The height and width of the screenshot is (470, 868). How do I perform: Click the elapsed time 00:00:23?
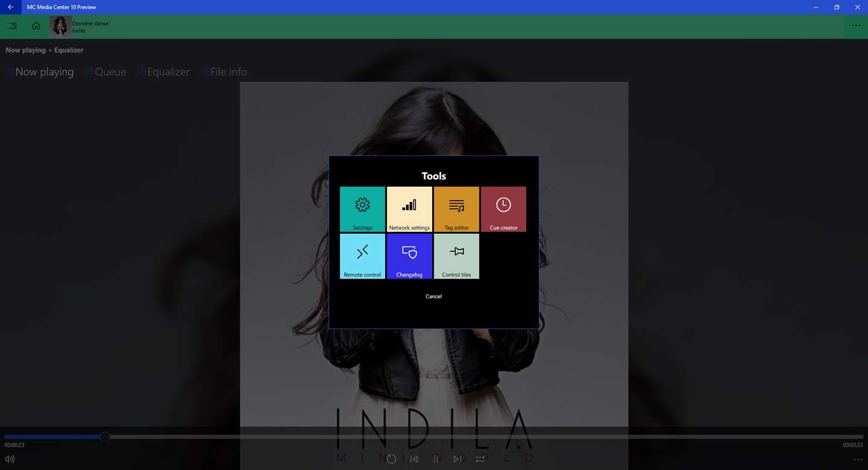(x=14, y=445)
